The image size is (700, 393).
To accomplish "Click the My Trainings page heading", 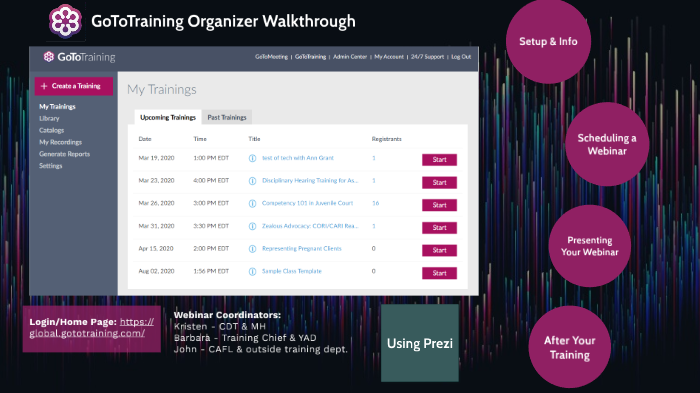I will point(162,89).
